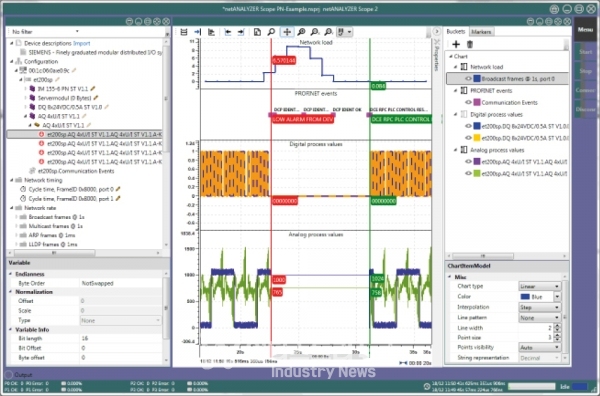The image size is (600, 396).
Task: Click the document page icon in toolbar
Action: pyautogui.click(x=257, y=32)
